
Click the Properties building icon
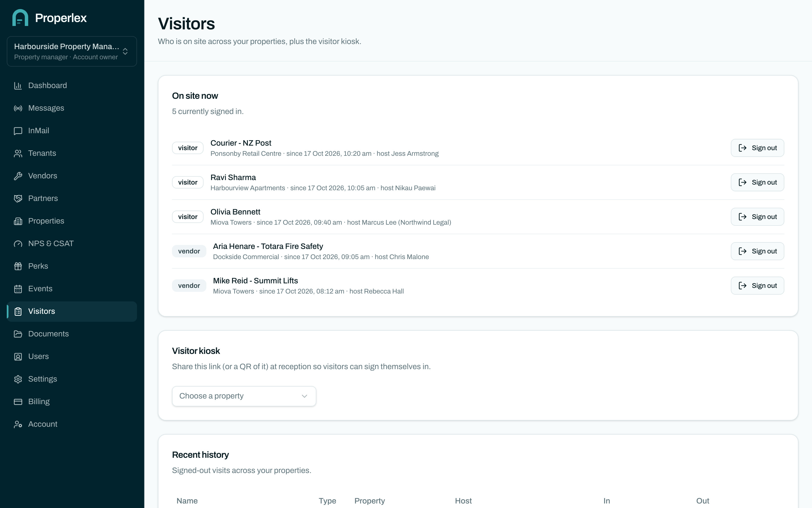pyautogui.click(x=18, y=221)
